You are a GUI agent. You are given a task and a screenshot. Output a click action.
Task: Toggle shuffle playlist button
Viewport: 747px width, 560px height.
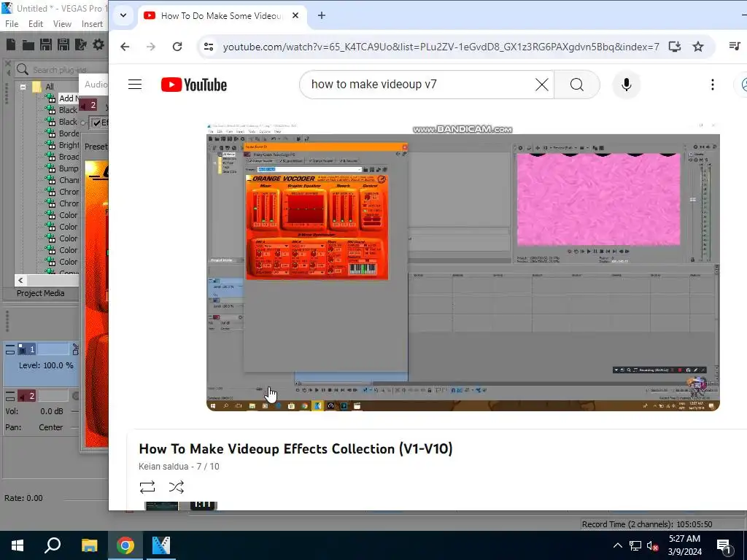click(177, 487)
